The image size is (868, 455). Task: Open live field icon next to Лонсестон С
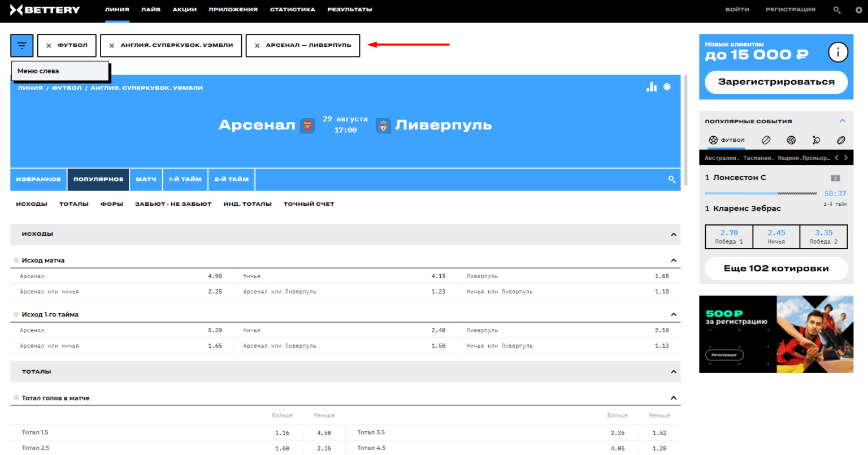click(835, 178)
